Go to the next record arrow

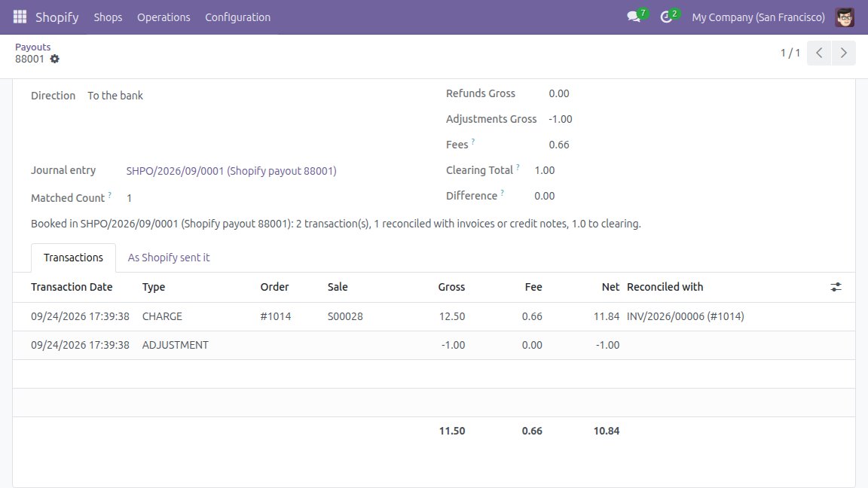(x=844, y=53)
